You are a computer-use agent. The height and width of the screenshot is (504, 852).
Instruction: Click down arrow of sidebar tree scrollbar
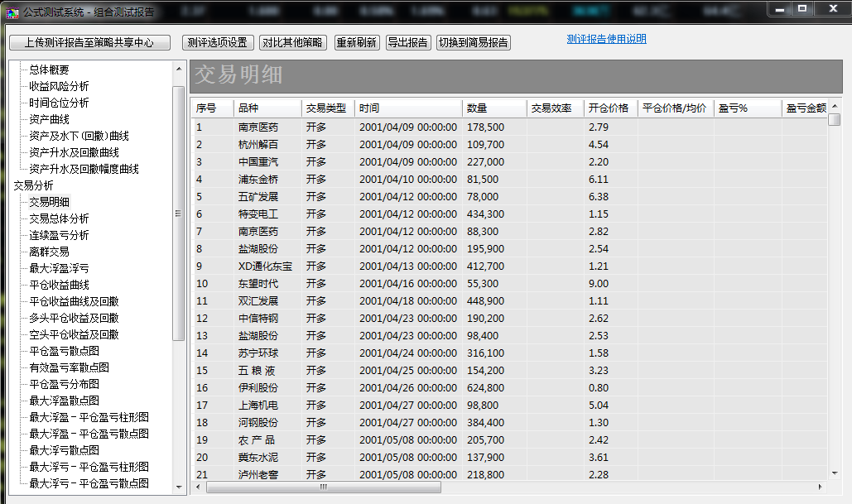click(178, 489)
